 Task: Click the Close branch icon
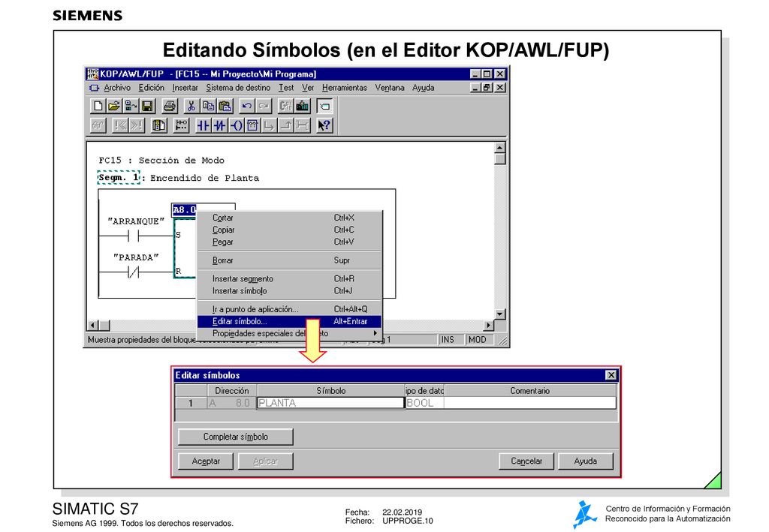(286, 125)
